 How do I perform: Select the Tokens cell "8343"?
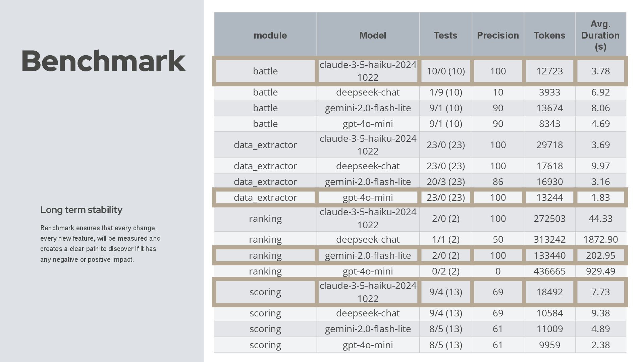[549, 124]
